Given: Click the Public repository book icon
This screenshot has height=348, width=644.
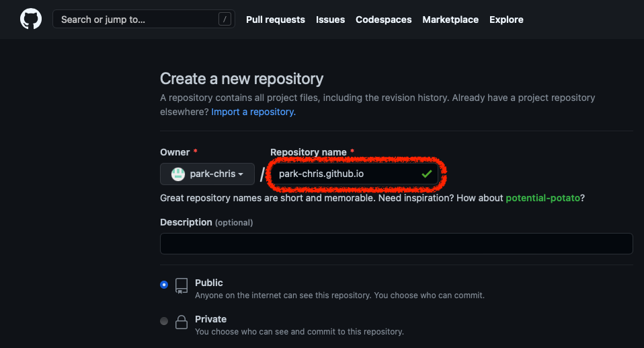Looking at the screenshot, I should point(182,285).
